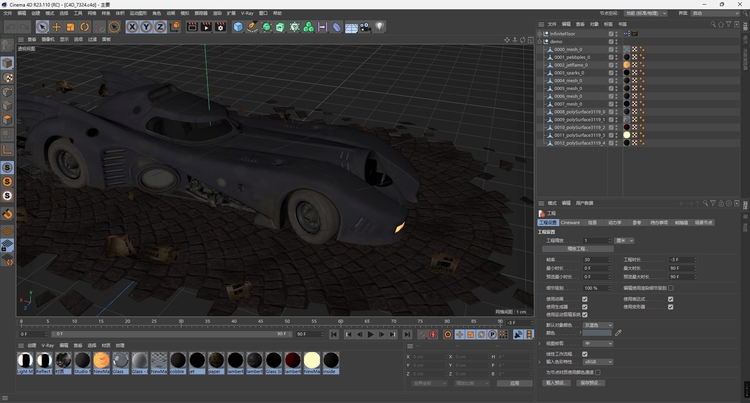Open the Object Manager filter funnel
Image resolution: width=750 pixels, height=403 pixels.
(728, 24)
